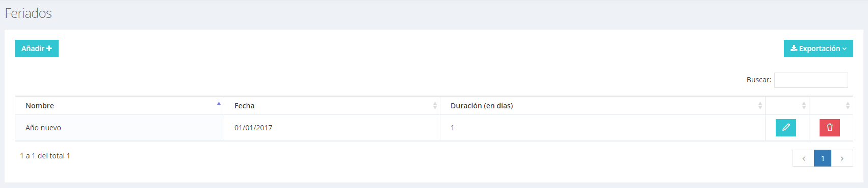
Task: Select the Año nuevo name cell
Action: [119, 128]
